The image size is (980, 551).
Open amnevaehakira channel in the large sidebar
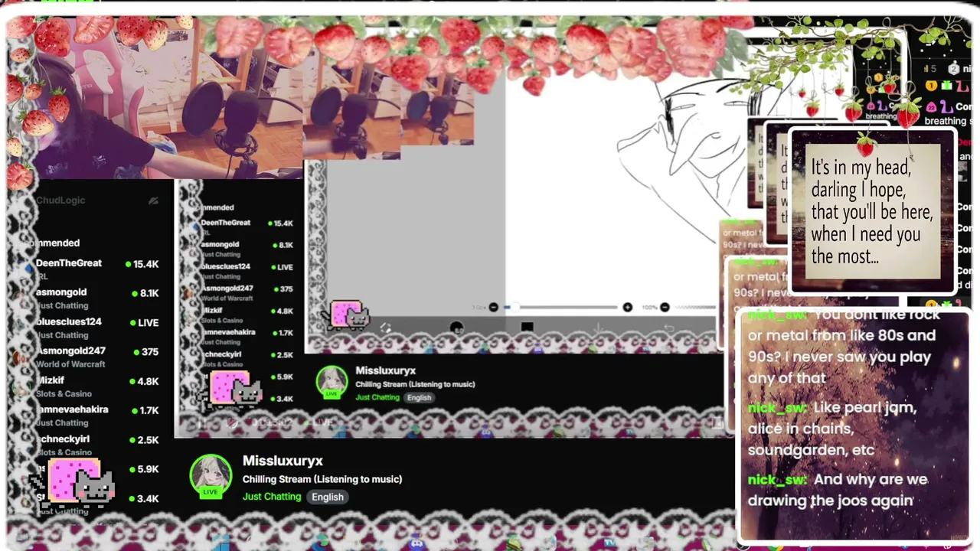72,409
